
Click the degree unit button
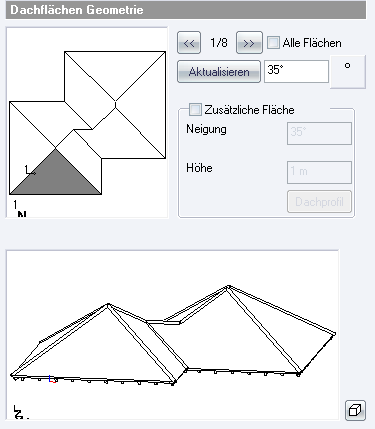point(348,72)
